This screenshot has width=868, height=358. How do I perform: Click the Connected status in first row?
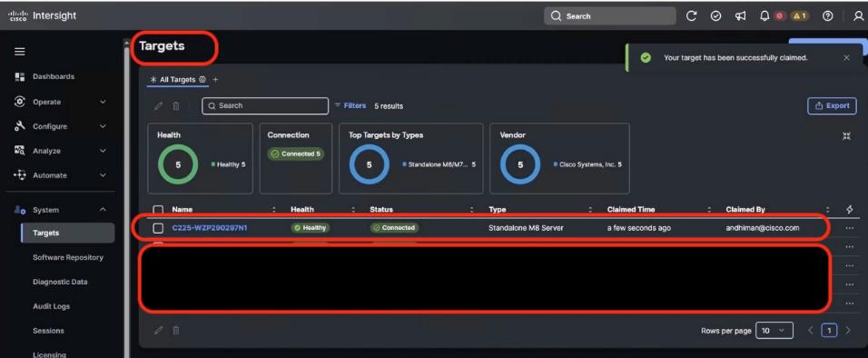(394, 228)
